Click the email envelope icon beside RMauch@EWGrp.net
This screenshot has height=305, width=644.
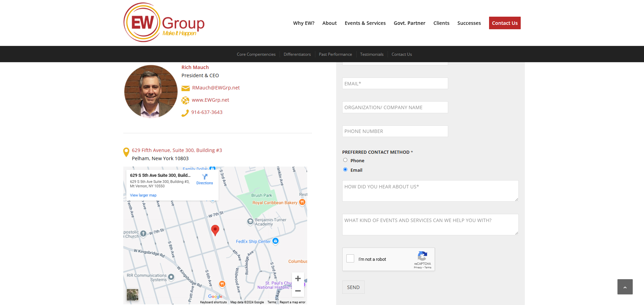(x=186, y=88)
